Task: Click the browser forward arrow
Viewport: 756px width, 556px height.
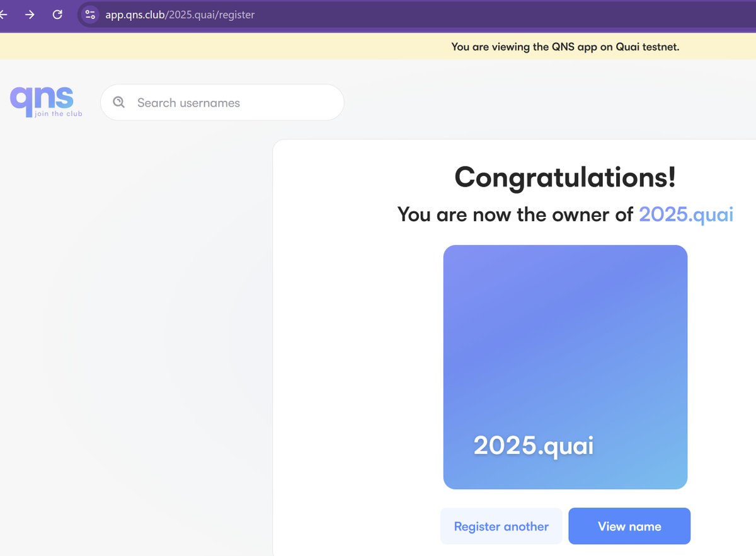Action: (x=30, y=14)
